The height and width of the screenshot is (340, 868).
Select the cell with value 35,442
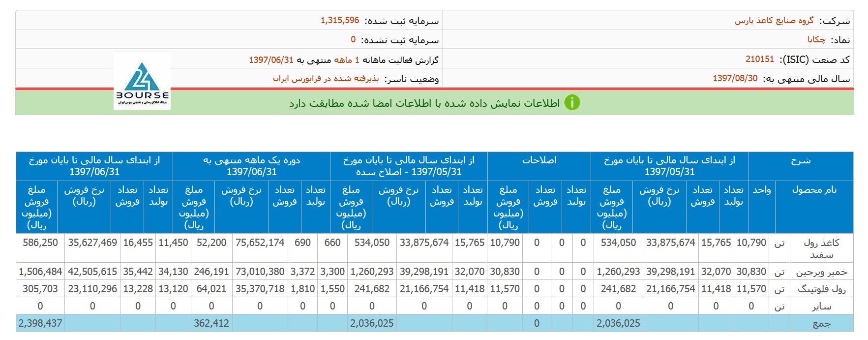click(138, 272)
